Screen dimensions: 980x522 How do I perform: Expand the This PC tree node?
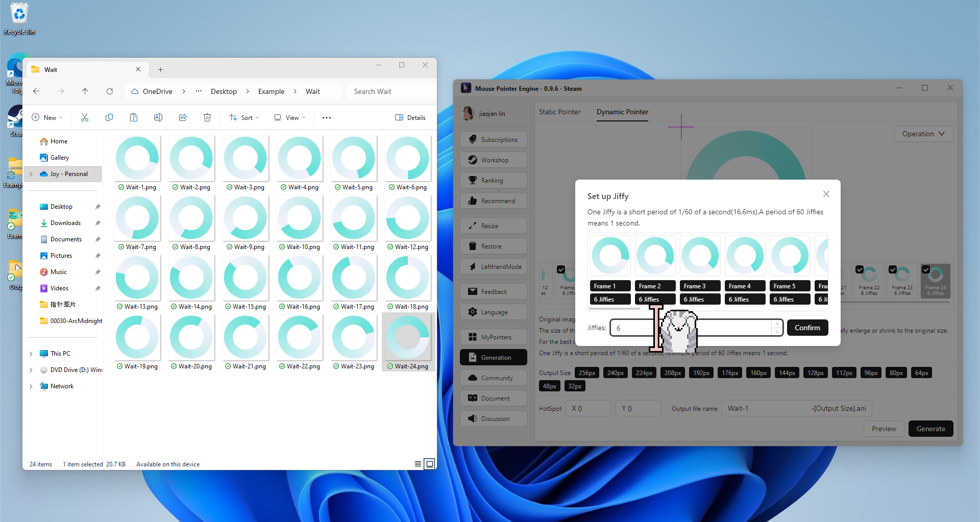click(31, 354)
